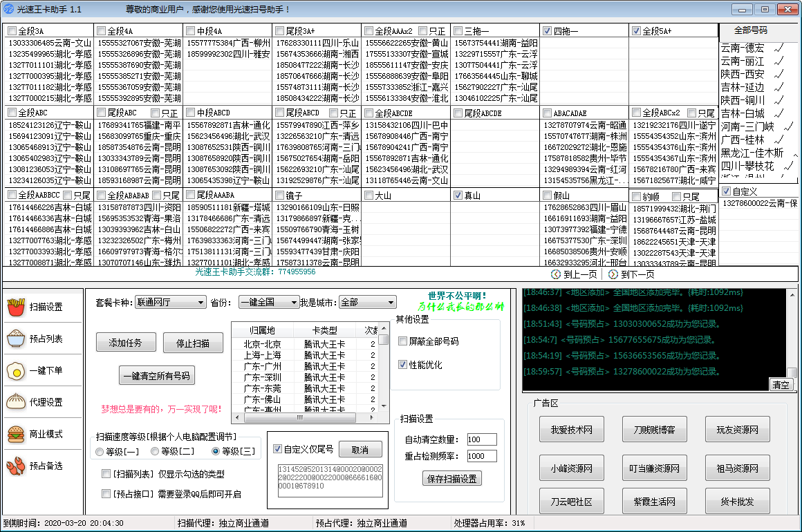This screenshot has width=802, height=532.
Task: Toggle the 全段3A checkbox
Action: pos(12,31)
